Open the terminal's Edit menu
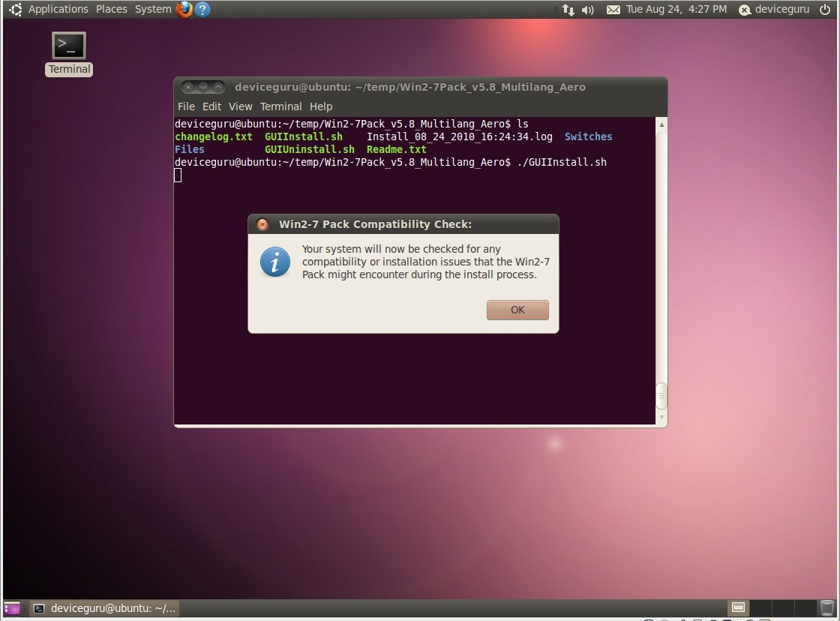Viewport: 840px width, 621px height. pyautogui.click(x=211, y=106)
